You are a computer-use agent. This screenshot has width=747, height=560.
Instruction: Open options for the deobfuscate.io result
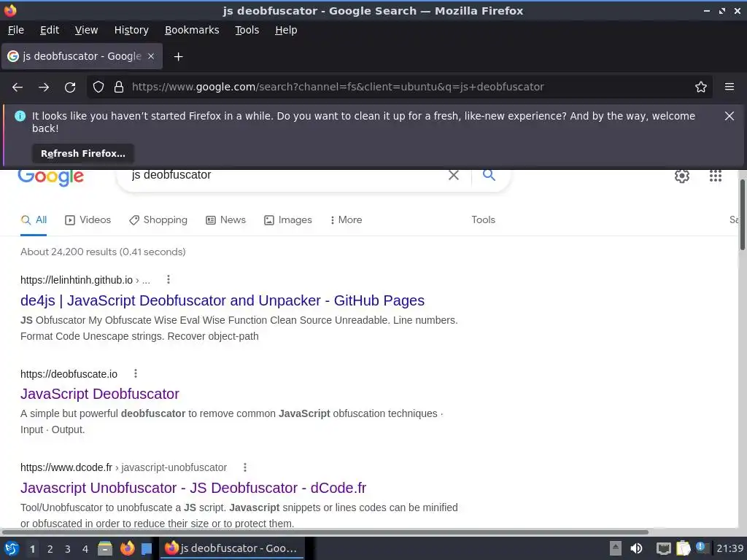point(136,373)
